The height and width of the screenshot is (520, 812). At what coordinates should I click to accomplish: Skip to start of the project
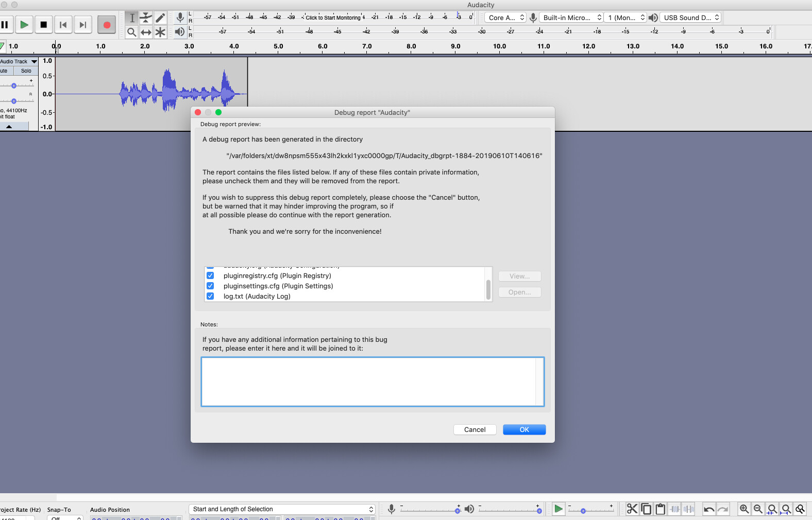point(63,25)
